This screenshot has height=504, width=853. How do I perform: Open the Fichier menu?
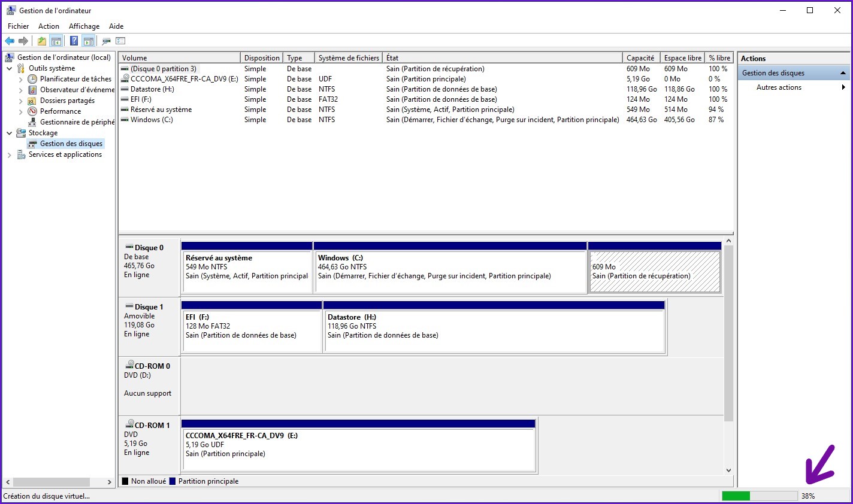coord(18,26)
